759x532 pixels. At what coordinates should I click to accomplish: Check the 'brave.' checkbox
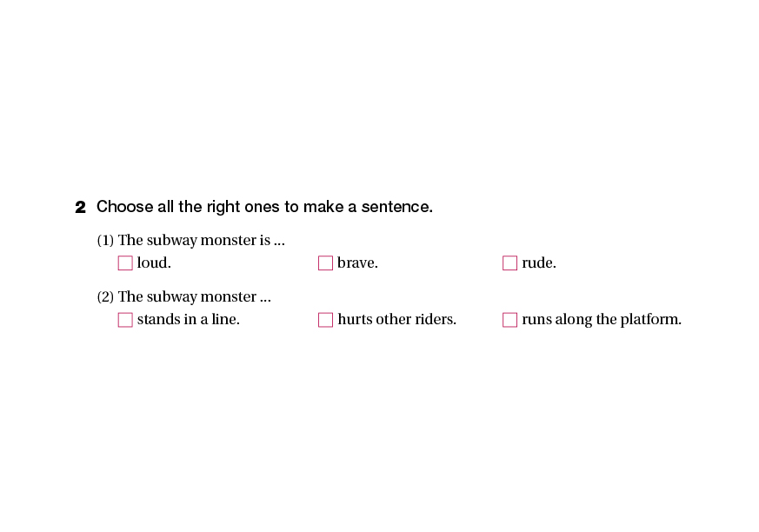[326, 263]
